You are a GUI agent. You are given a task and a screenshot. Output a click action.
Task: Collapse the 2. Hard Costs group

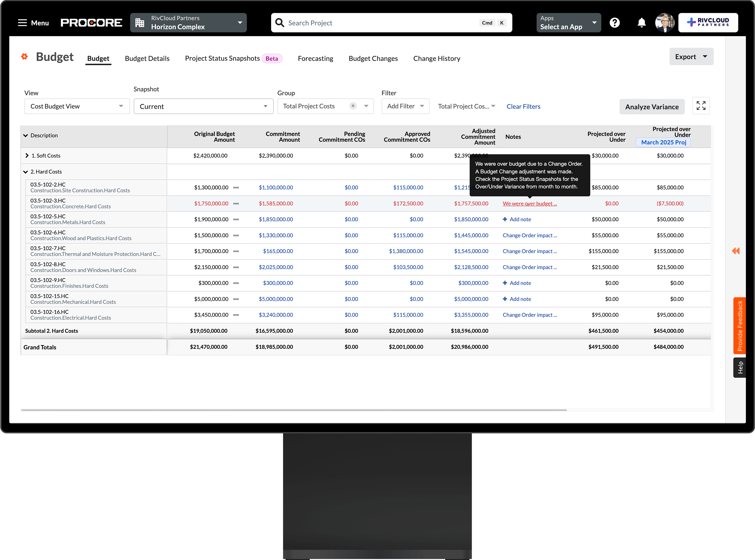[x=25, y=172]
